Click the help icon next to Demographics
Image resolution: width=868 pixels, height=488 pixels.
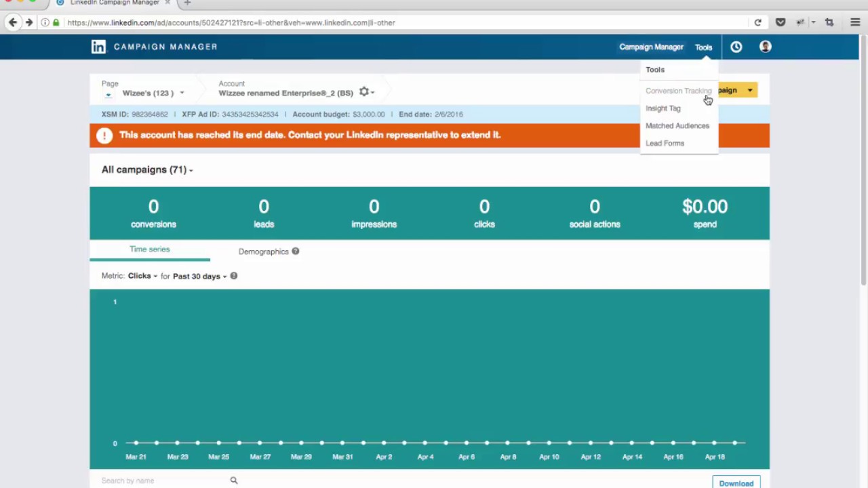[x=295, y=251]
